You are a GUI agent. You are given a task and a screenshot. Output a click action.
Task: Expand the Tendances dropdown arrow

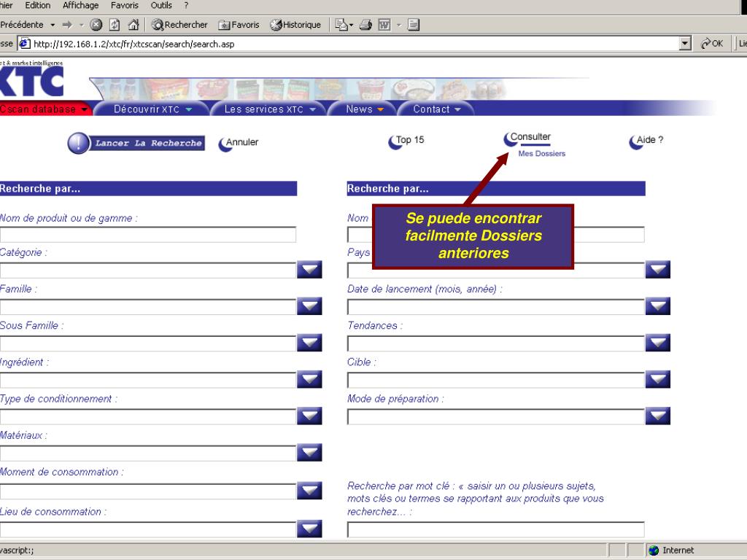coord(658,343)
